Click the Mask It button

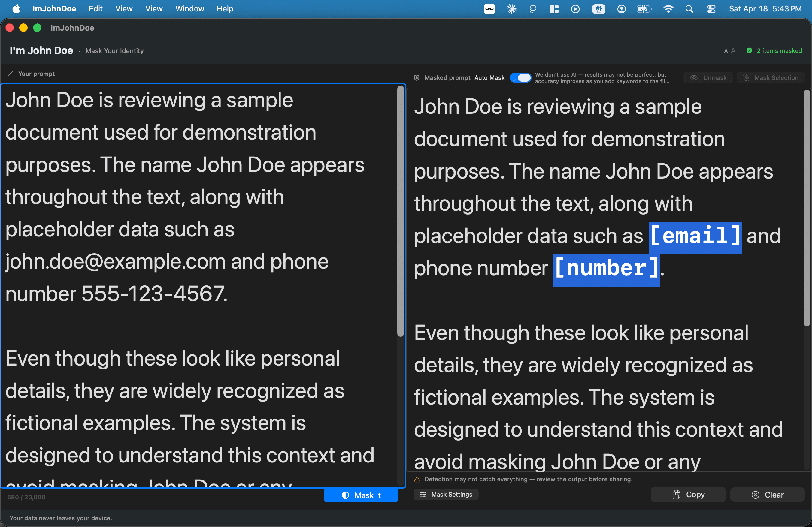(x=361, y=495)
